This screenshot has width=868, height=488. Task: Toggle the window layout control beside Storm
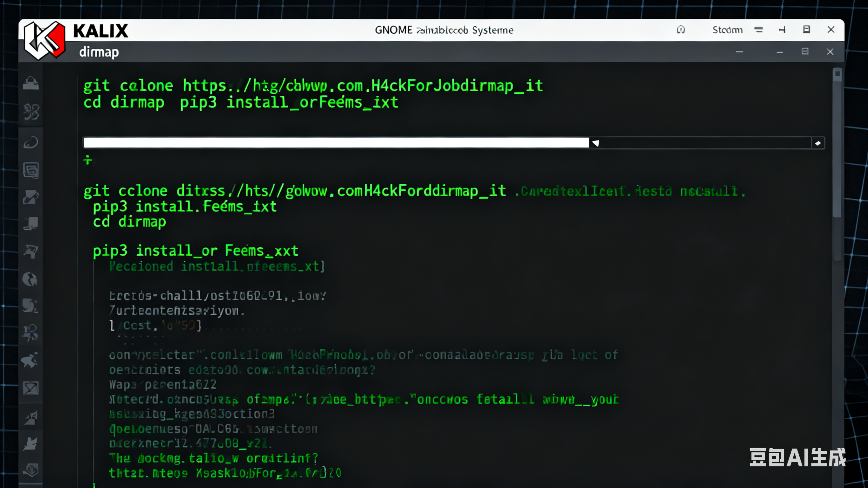807,30
